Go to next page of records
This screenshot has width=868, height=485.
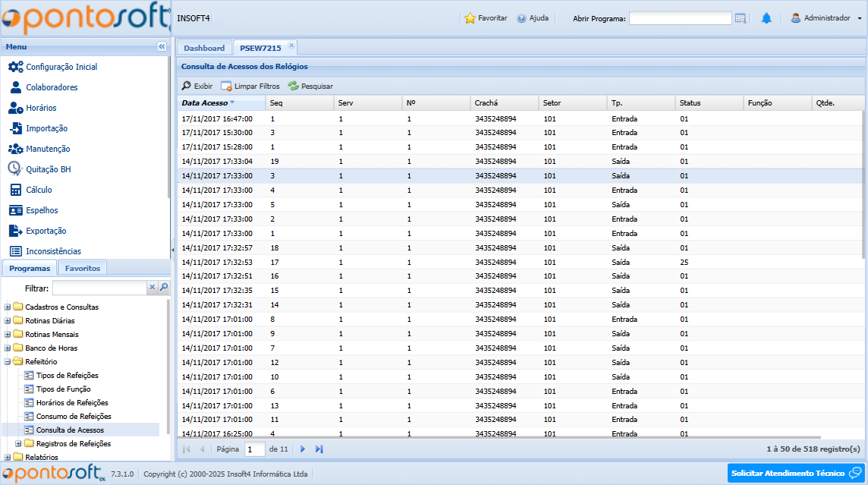coord(303,449)
